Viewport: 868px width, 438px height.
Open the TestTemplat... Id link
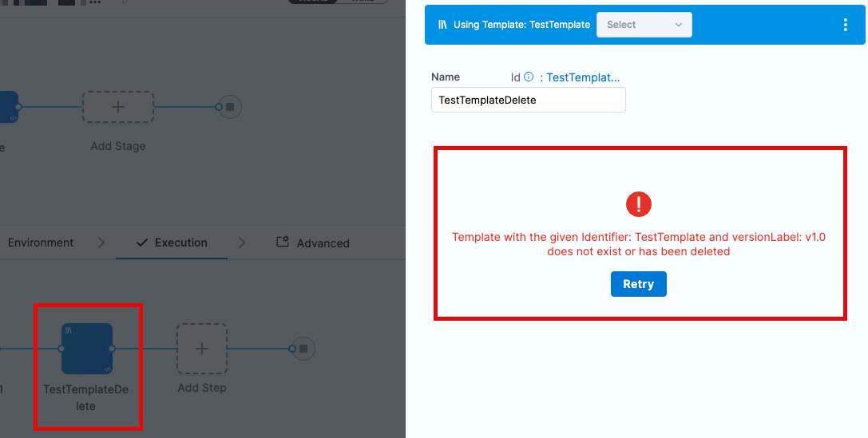(x=583, y=77)
